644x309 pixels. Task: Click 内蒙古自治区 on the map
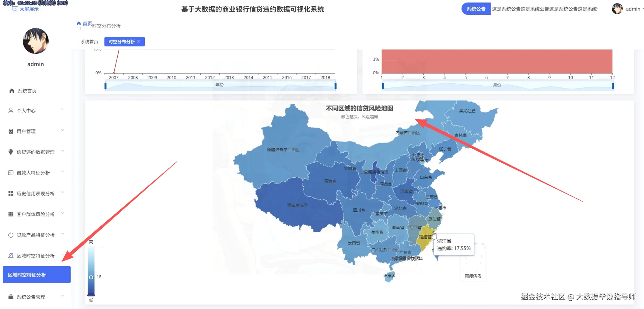(408, 133)
